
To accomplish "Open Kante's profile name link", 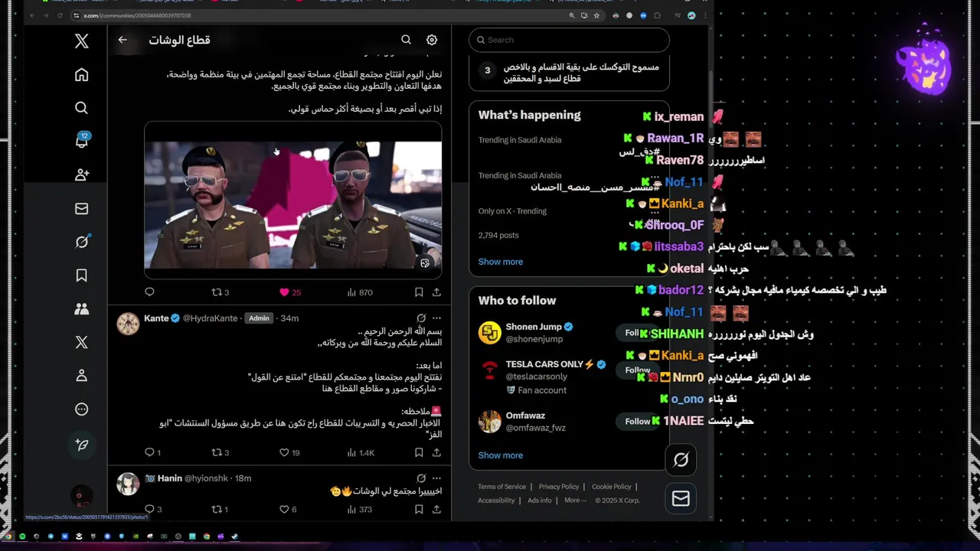I will [x=156, y=318].
